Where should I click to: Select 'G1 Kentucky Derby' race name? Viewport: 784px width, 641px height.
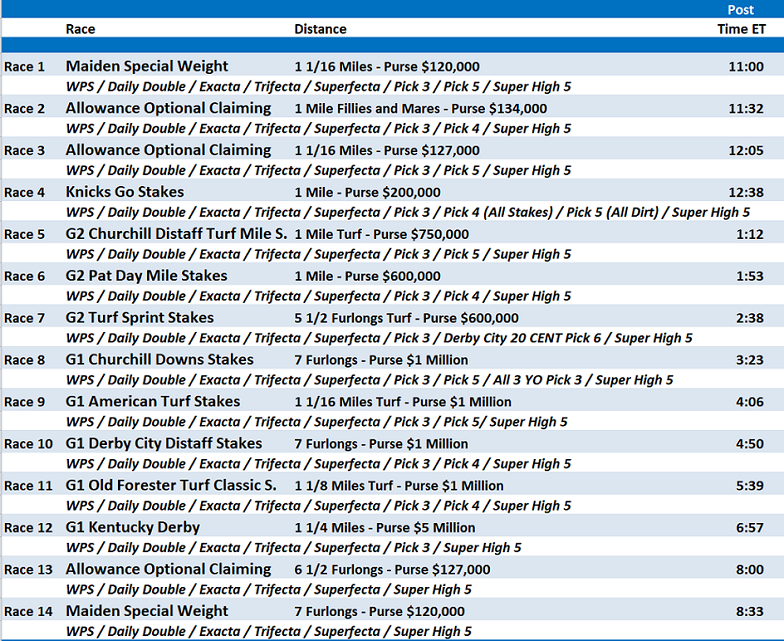(x=132, y=528)
